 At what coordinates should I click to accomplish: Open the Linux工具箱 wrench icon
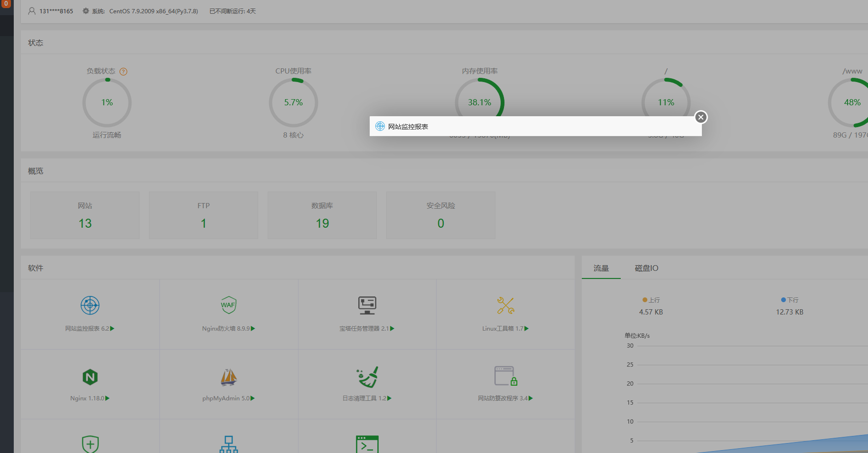[x=505, y=305]
